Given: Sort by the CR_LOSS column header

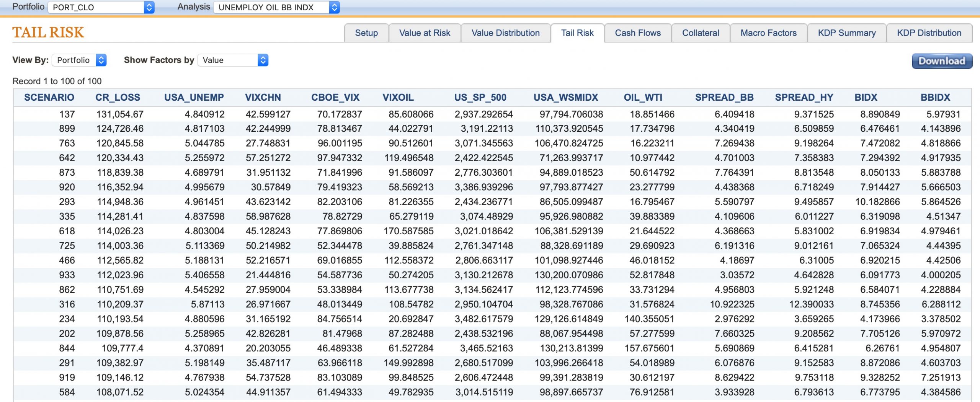Looking at the screenshot, I should coord(118,97).
